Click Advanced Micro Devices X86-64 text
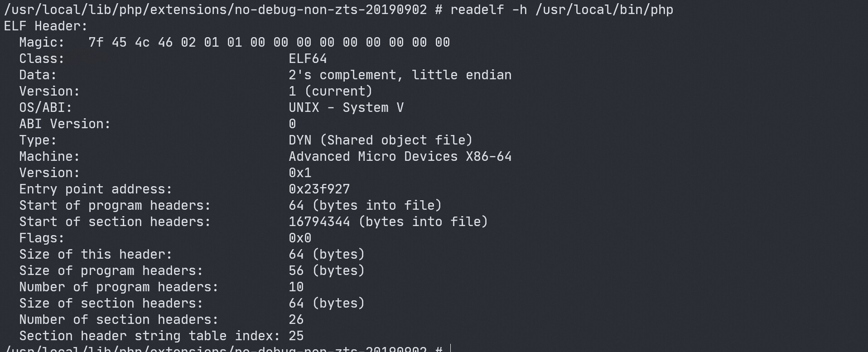Image resolution: width=868 pixels, height=352 pixels. [x=400, y=156]
